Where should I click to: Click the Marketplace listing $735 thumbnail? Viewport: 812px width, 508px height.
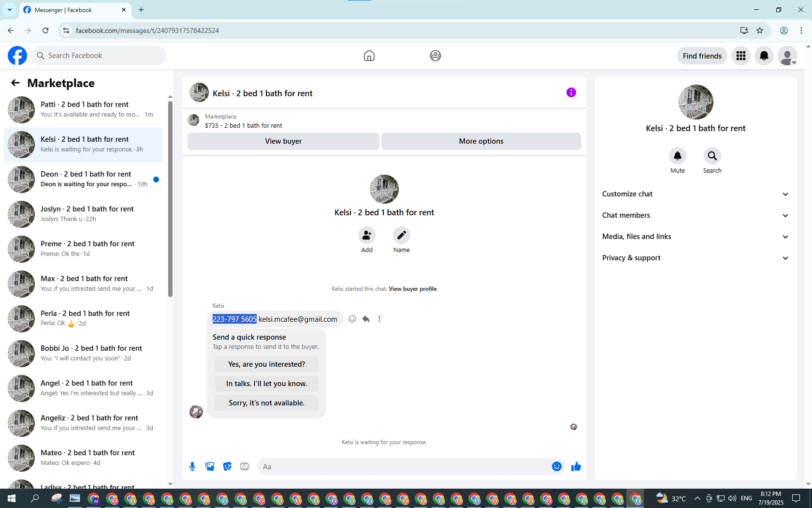pyautogui.click(x=193, y=120)
